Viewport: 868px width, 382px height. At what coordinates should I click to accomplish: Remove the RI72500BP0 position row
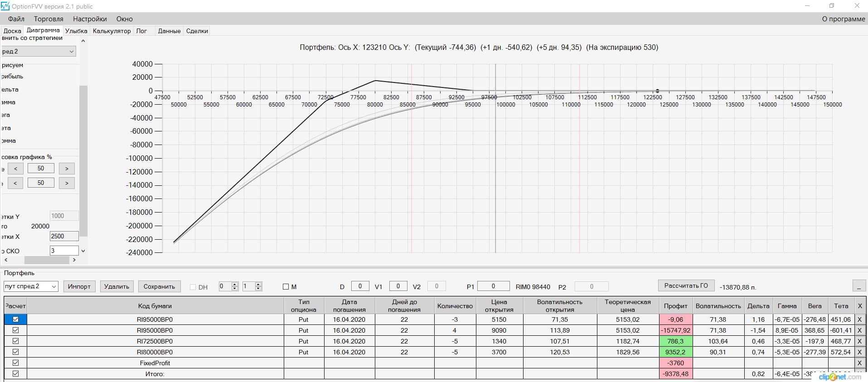(x=859, y=341)
